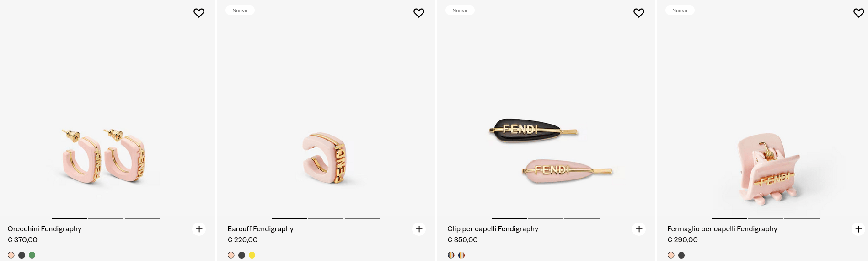Image resolution: width=868 pixels, height=261 pixels.
Task: Click heart on Clip per capelli Fendigraphy
Action: (639, 13)
